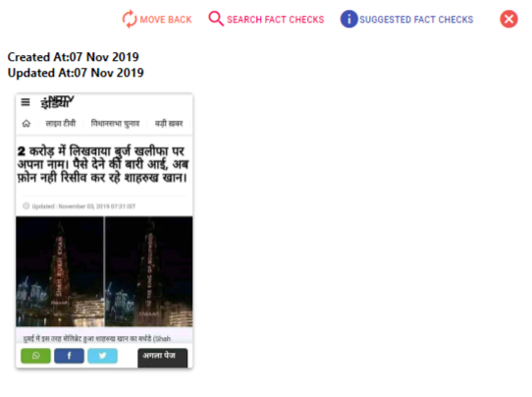Click the NDTV India logo
This screenshot has width=532, height=397.
(x=57, y=102)
